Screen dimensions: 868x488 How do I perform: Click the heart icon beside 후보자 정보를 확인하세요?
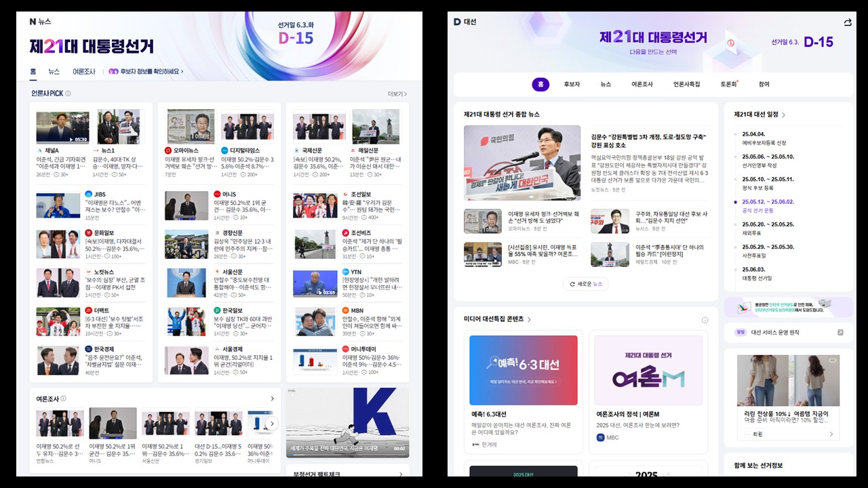(x=113, y=71)
